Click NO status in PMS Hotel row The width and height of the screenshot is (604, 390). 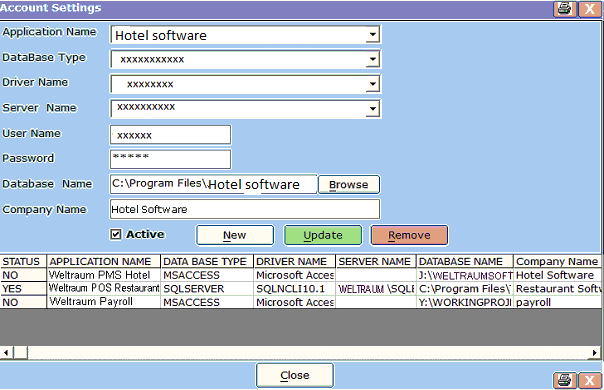[x=23, y=275]
